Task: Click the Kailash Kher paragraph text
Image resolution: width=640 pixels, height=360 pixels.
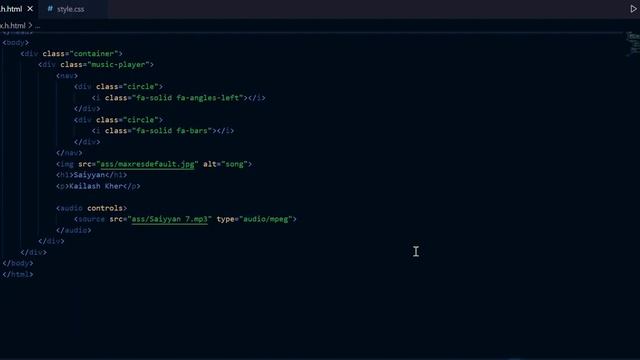Action: tap(96, 186)
